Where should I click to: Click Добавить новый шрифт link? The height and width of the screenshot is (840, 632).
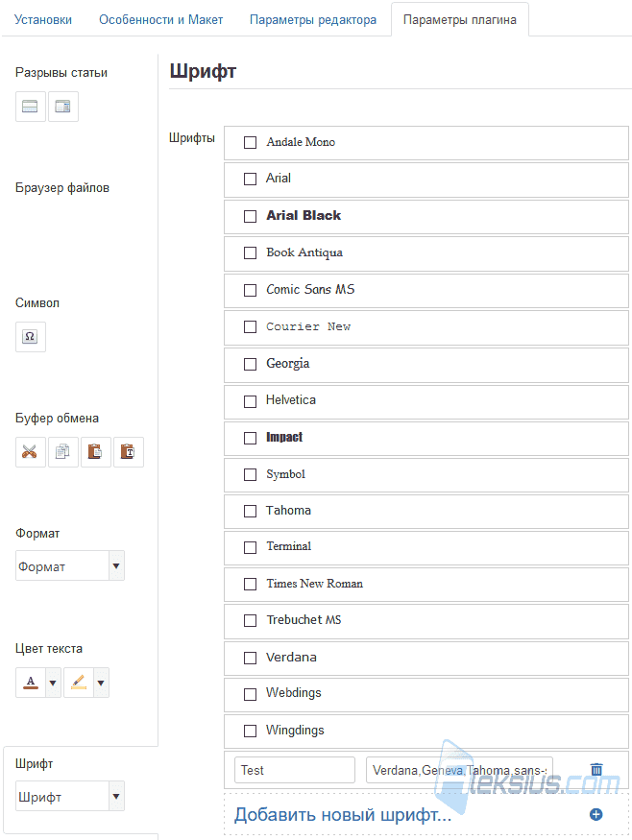coord(343,814)
